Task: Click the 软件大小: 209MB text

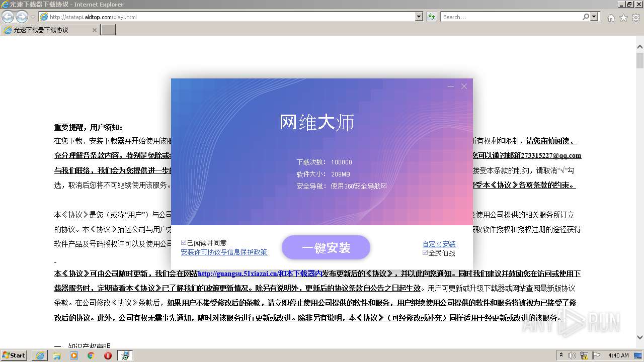Action: [323, 174]
